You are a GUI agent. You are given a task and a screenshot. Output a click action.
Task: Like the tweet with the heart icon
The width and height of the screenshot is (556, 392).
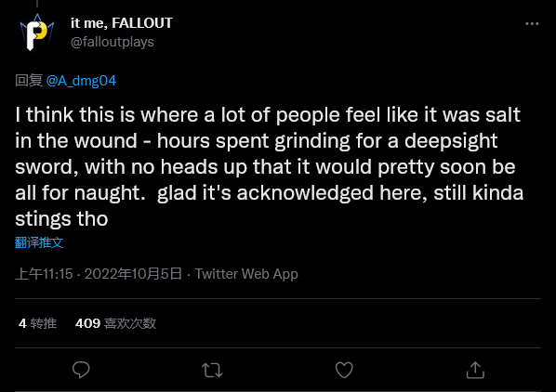pyautogui.click(x=344, y=370)
